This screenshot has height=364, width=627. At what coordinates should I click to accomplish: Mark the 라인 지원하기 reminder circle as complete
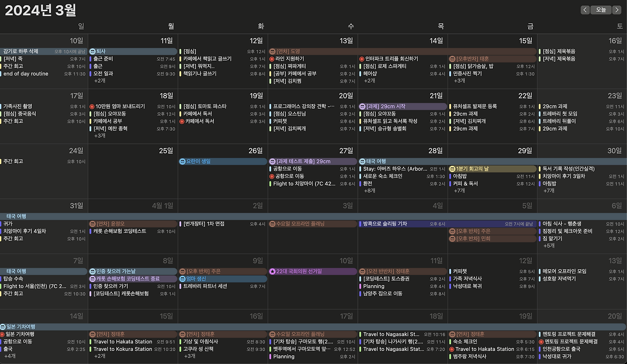tap(272, 59)
